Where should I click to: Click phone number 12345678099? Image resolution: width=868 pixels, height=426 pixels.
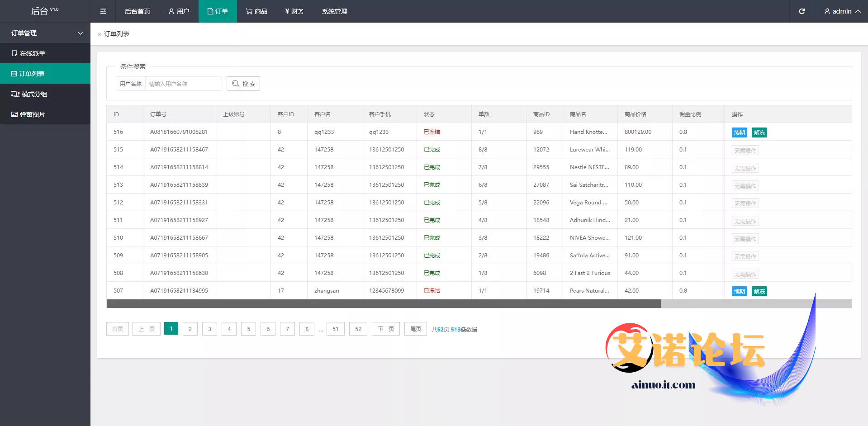(x=387, y=291)
